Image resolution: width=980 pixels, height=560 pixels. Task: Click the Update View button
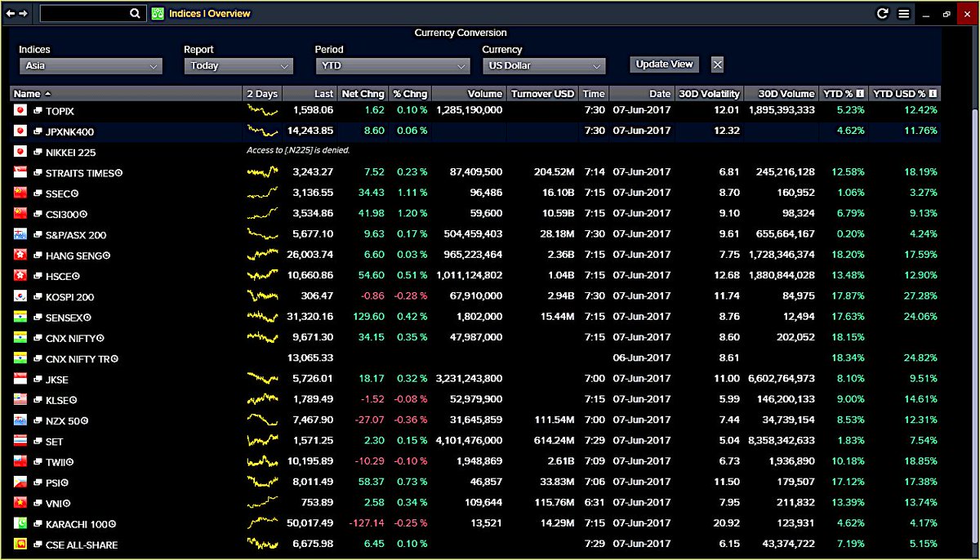pyautogui.click(x=664, y=64)
